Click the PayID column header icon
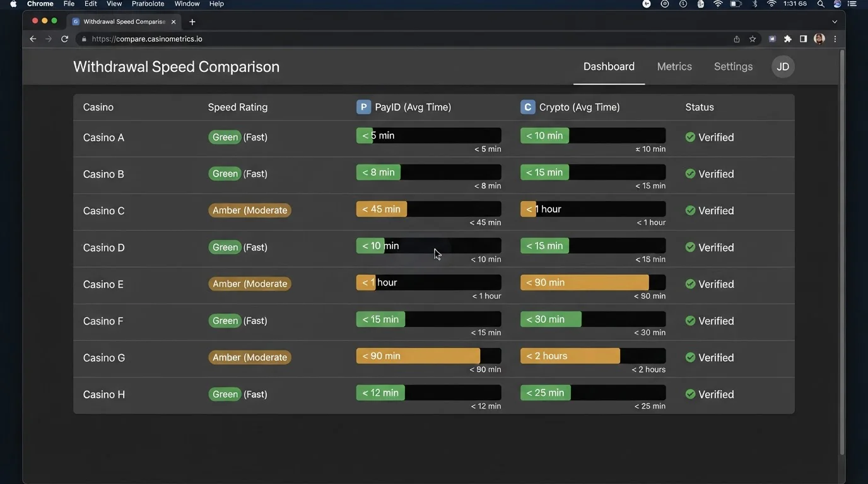The image size is (868, 484). (363, 107)
